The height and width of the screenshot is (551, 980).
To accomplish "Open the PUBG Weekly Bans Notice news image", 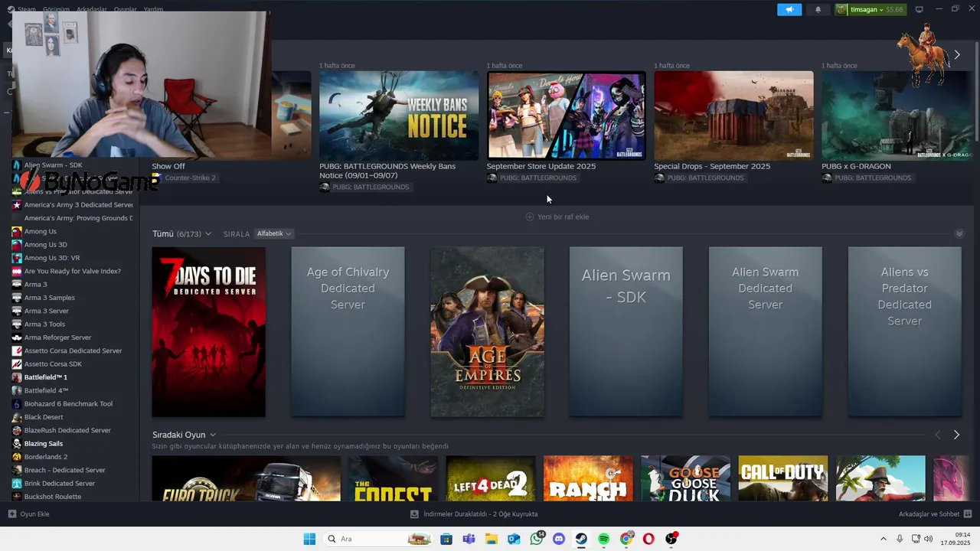I will tap(399, 116).
